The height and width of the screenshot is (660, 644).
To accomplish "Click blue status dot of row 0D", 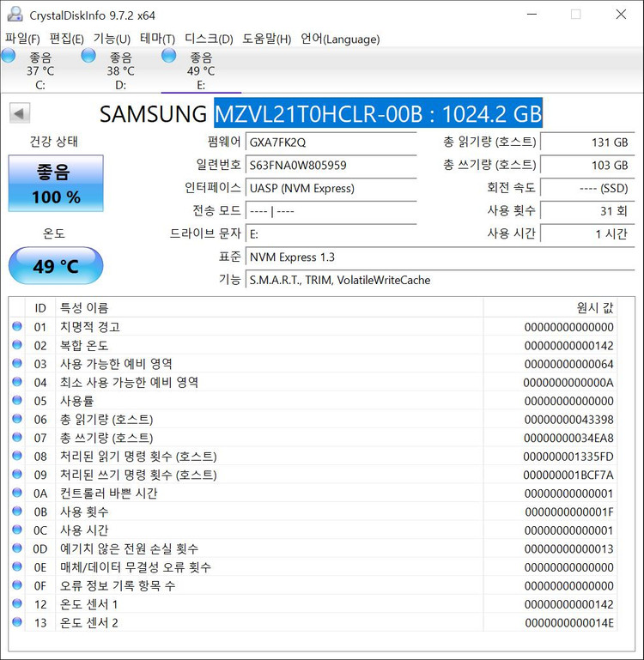I will coord(17,548).
